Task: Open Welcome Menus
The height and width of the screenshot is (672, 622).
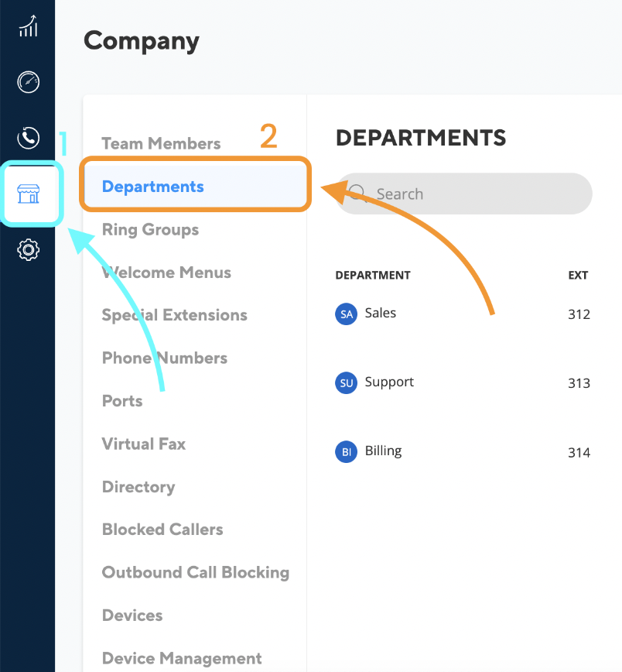Action: [x=166, y=273]
